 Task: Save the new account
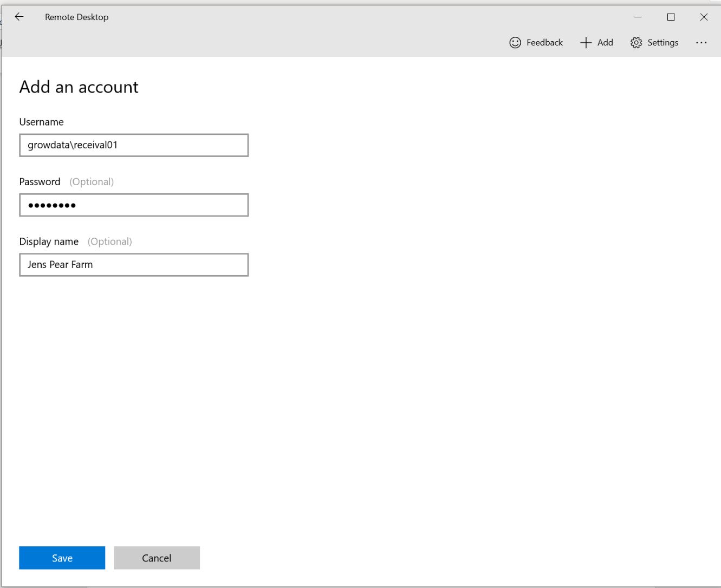62,558
